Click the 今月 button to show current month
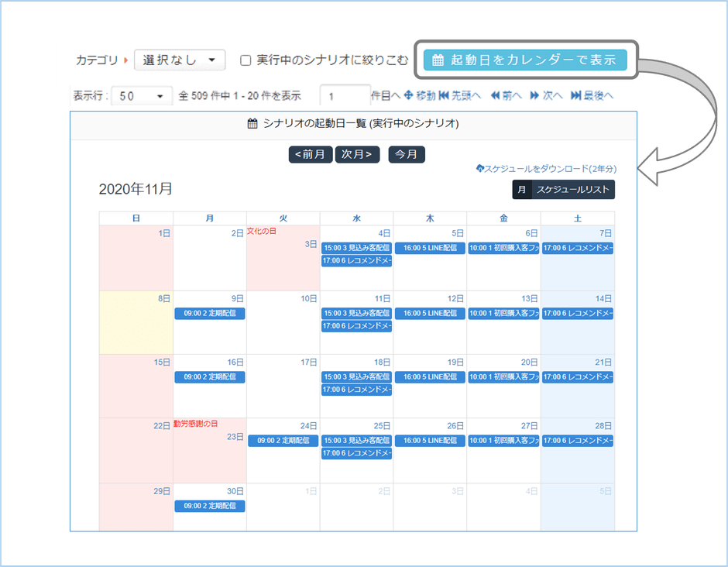 click(x=406, y=154)
